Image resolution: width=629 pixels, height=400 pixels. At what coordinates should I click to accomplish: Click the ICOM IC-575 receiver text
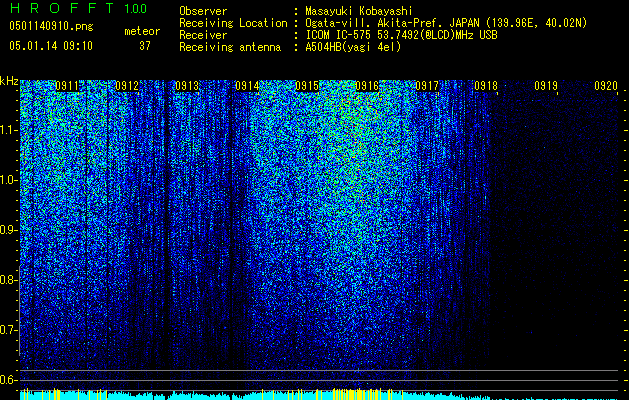click(401, 35)
